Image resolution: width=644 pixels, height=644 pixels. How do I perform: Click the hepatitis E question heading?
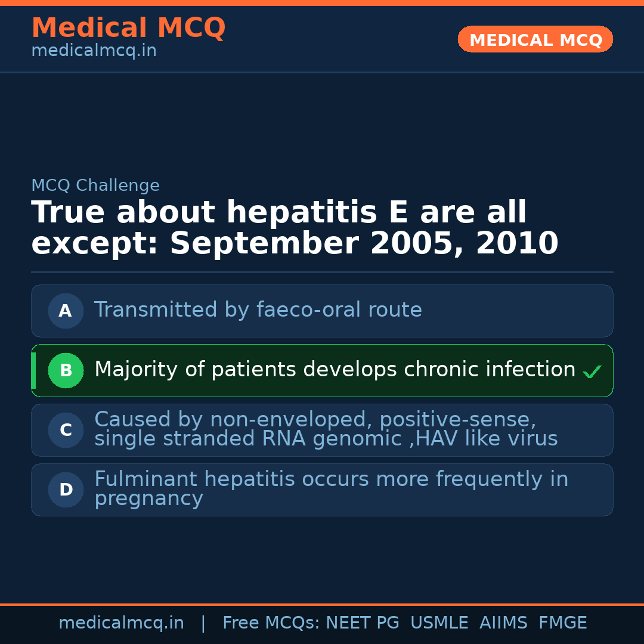click(x=295, y=228)
